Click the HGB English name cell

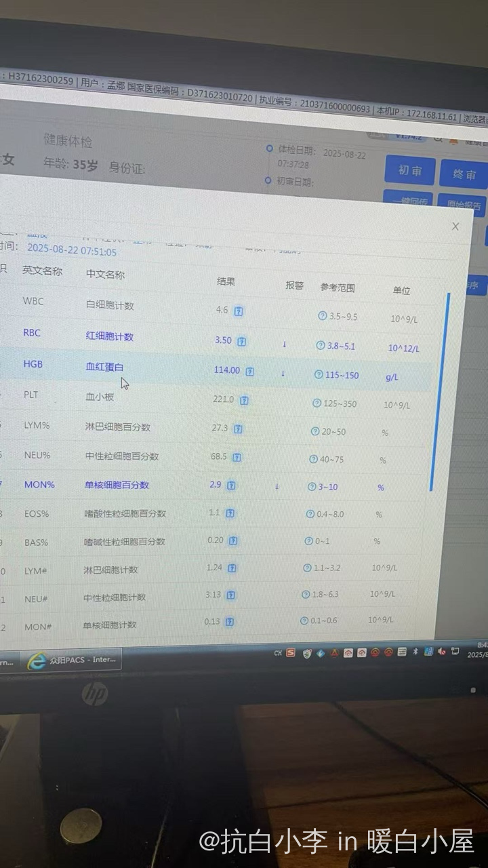coord(33,363)
